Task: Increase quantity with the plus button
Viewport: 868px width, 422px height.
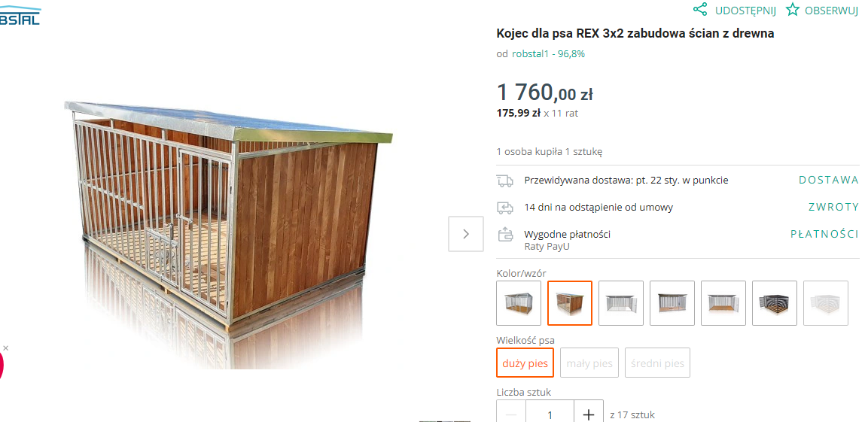Action: pos(589,414)
